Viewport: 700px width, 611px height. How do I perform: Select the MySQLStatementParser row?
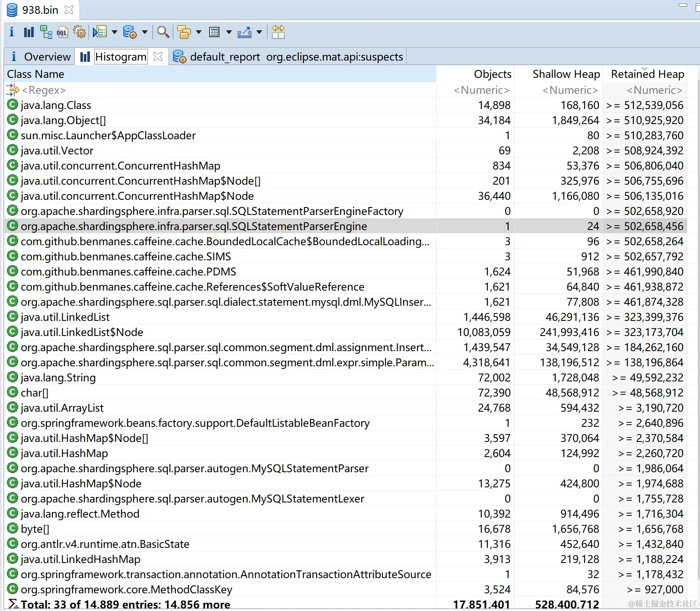click(x=346, y=468)
